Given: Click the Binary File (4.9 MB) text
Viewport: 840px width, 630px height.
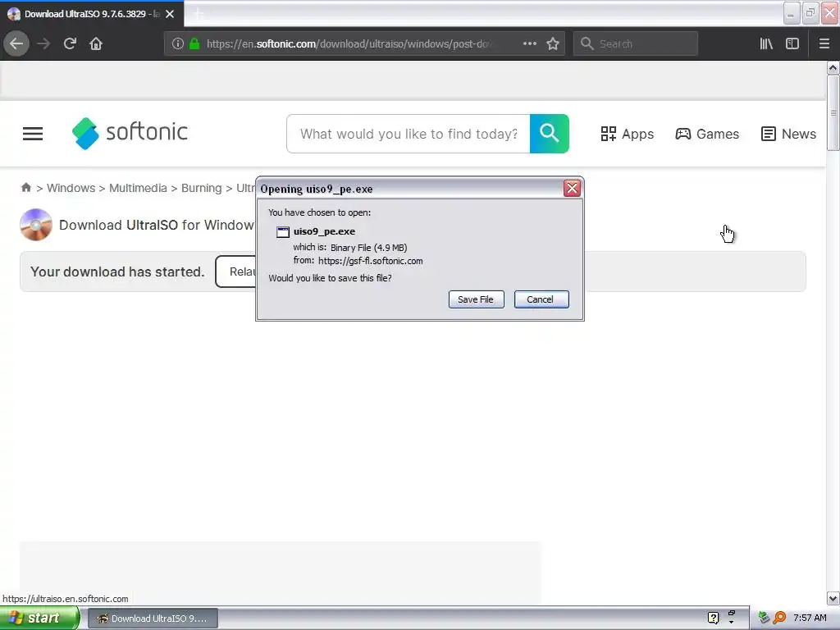Looking at the screenshot, I should [x=368, y=248].
